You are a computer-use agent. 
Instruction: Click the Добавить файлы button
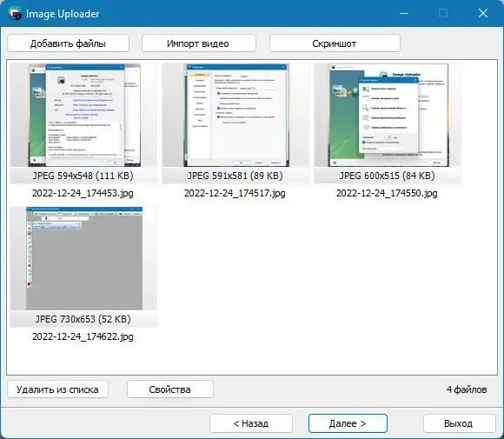[68, 43]
